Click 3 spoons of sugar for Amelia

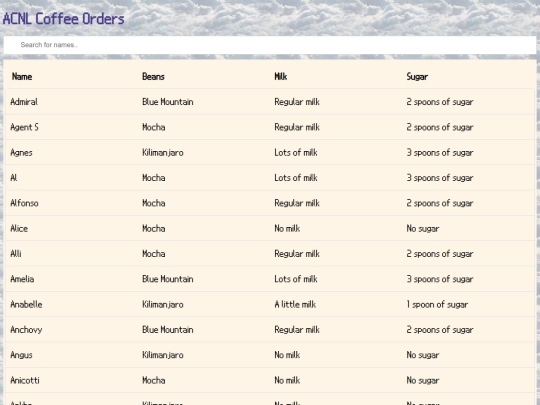[440, 279]
